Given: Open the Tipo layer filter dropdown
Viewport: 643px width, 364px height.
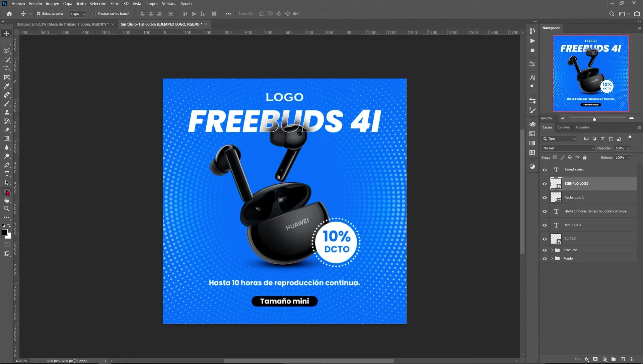Looking at the screenshot, I should click(559, 139).
